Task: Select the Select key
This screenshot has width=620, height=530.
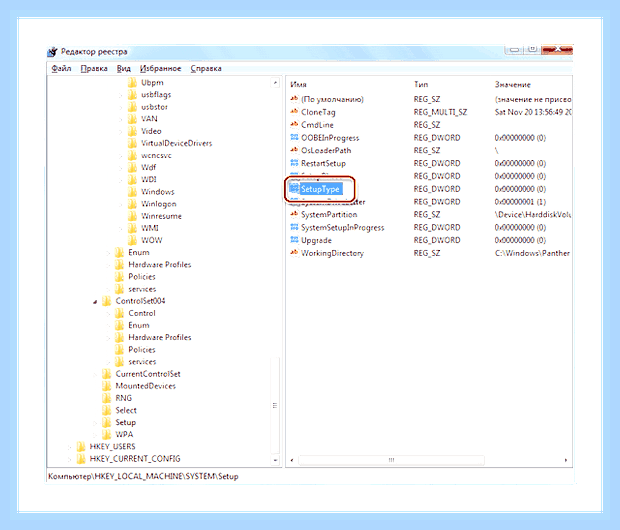Action: (x=126, y=411)
